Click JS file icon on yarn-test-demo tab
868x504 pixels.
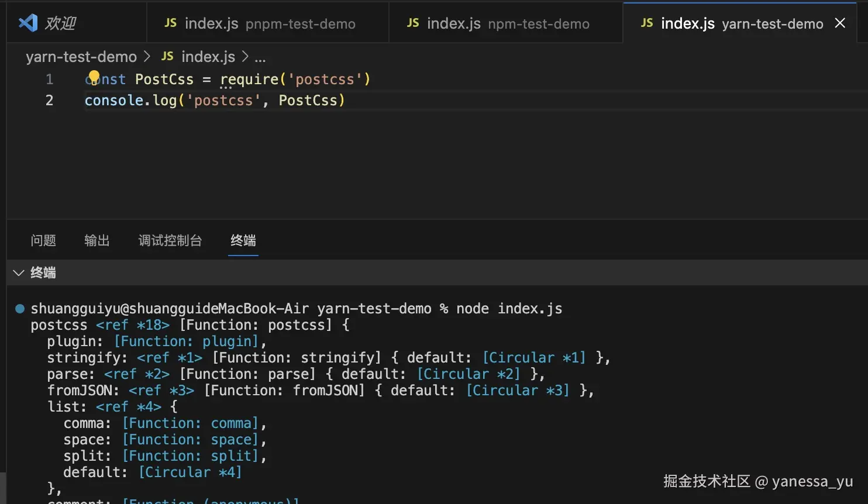tap(647, 23)
